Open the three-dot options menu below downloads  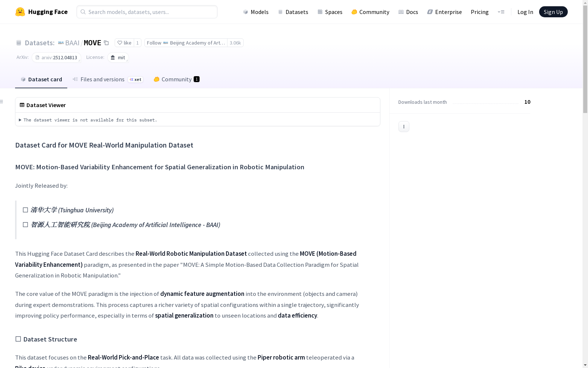(x=404, y=127)
